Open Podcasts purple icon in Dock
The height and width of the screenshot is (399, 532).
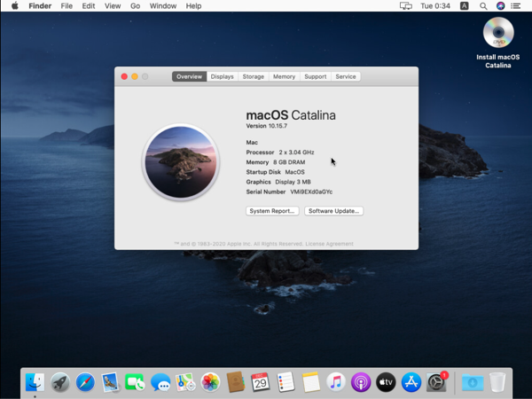point(361,382)
